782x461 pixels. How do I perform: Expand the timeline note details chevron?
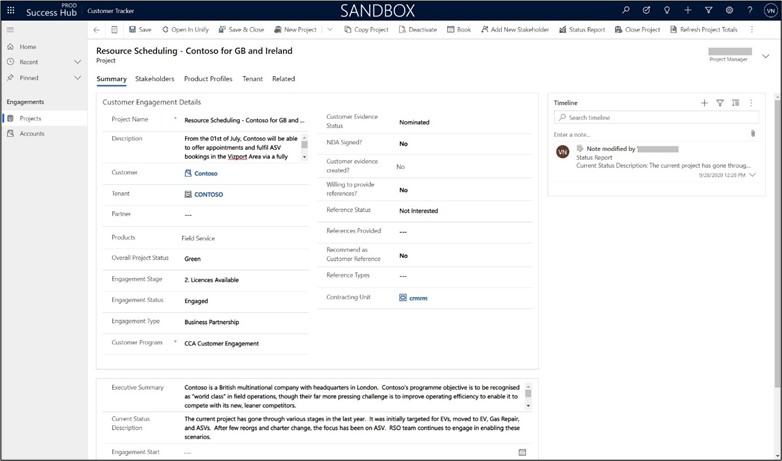(752, 174)
